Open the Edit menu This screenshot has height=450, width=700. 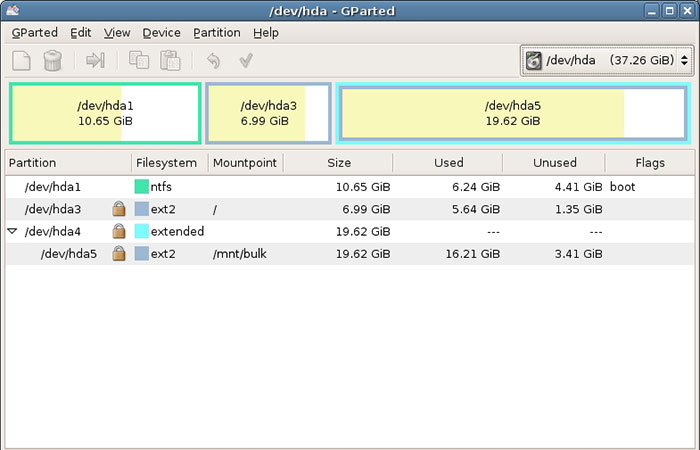81,33
